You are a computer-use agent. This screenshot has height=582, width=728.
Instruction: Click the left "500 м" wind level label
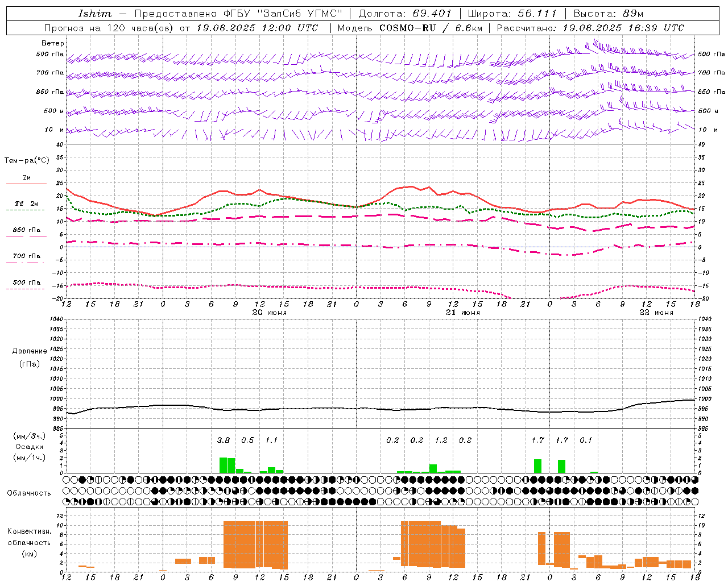55,111
